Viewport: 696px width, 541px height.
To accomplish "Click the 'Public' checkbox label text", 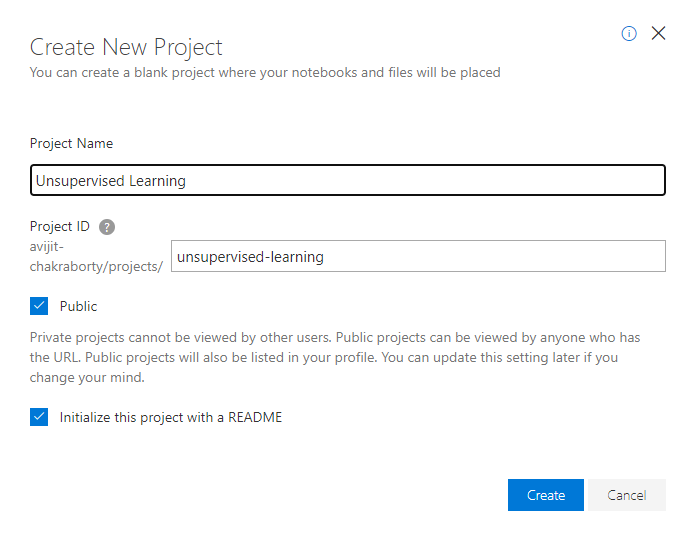I will (x=79, y=306).
